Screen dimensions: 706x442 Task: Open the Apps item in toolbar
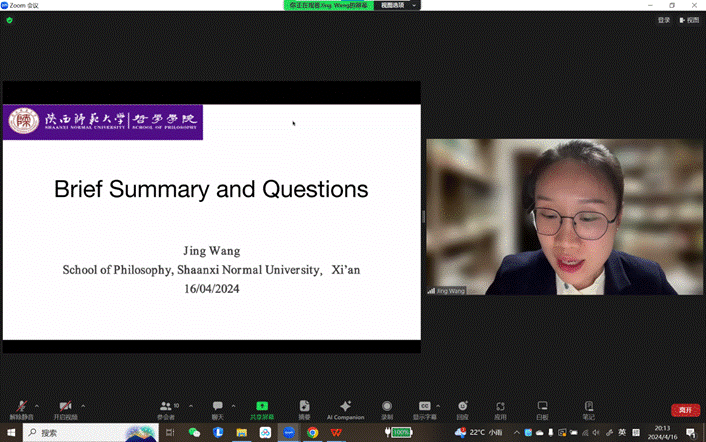coord(500,407)
